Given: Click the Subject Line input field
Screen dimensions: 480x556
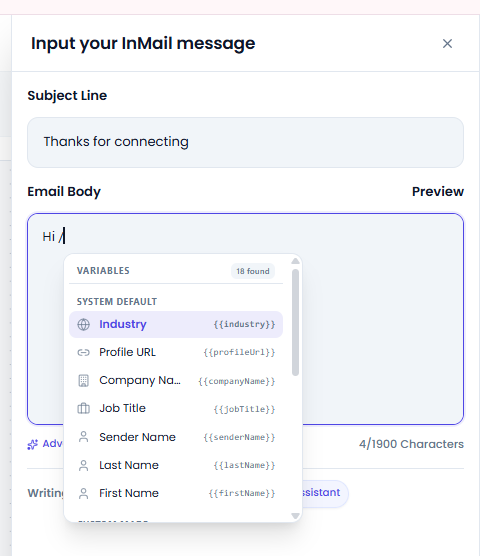Looking at the screenshot, I should point(245,142).
